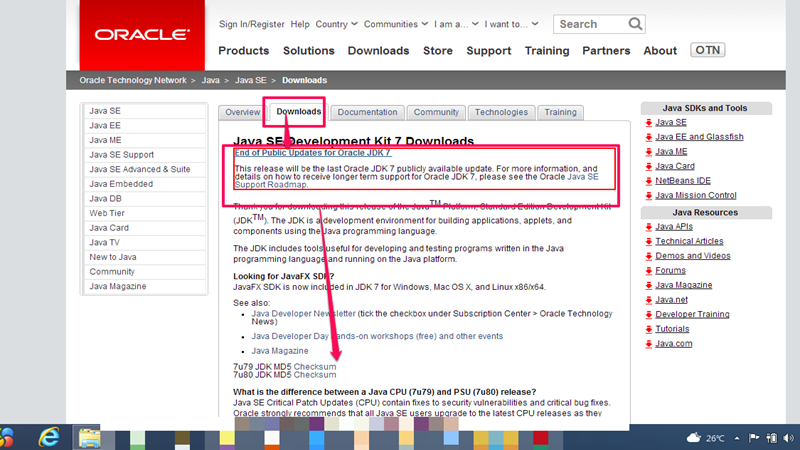
Task: Open Java SE Support in sidebar
Action: click(145, 155)
